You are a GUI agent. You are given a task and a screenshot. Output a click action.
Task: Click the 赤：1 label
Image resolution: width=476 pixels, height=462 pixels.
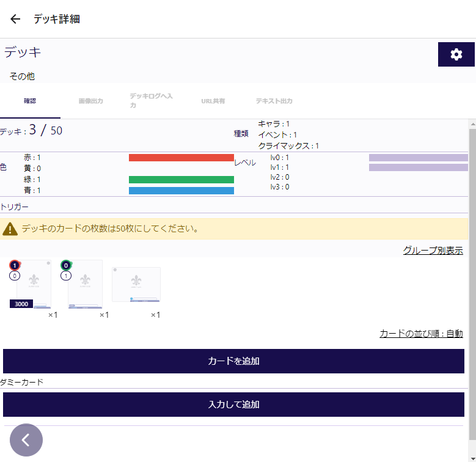point(32,158)
